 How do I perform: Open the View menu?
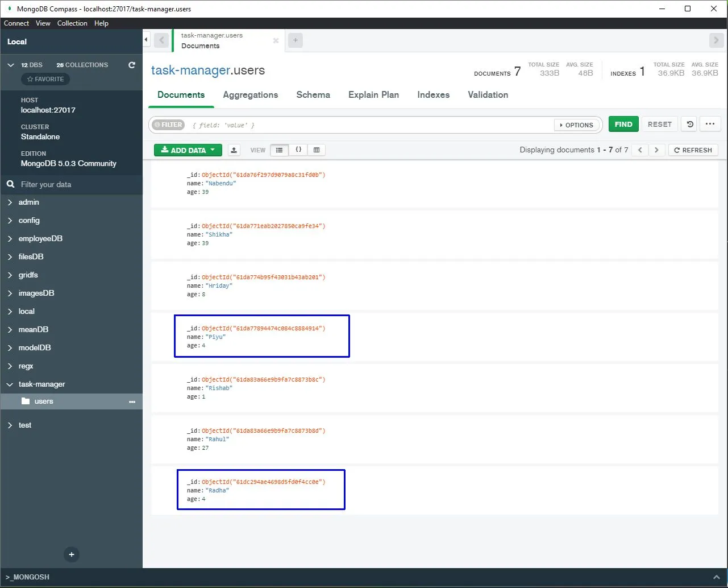click(43, 23)
